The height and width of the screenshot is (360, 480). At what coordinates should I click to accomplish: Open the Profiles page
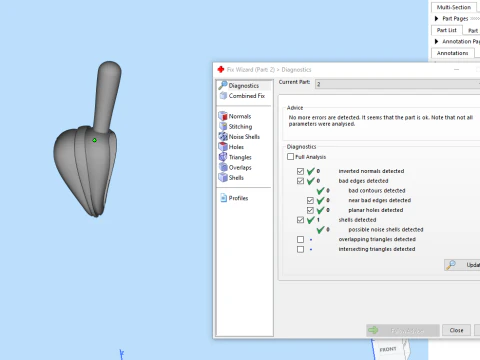click(x=234, y=198)
